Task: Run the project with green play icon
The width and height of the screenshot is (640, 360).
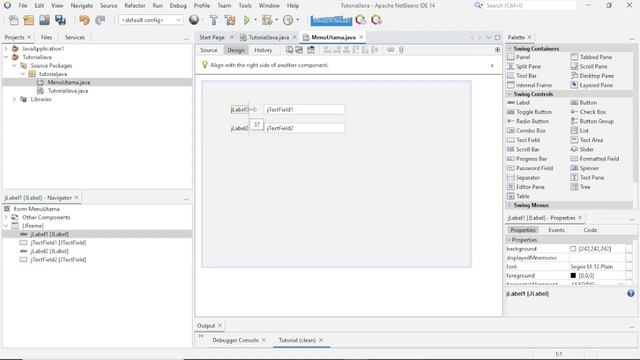Action: click(x=247, y=20)
